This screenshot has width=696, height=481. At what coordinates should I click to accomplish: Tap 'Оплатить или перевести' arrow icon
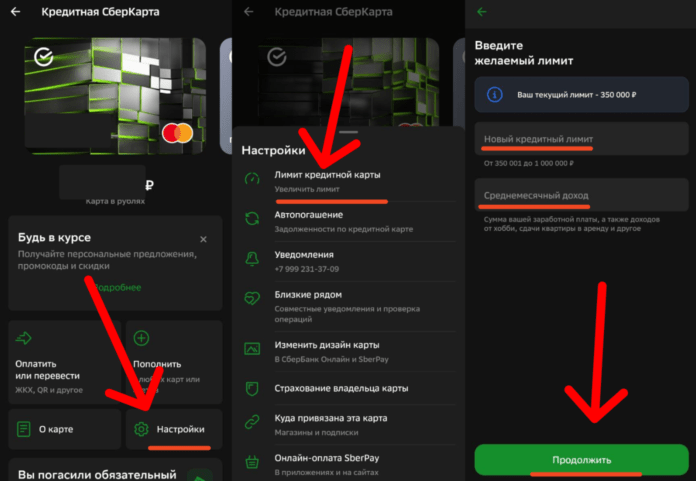coord(24,338)
